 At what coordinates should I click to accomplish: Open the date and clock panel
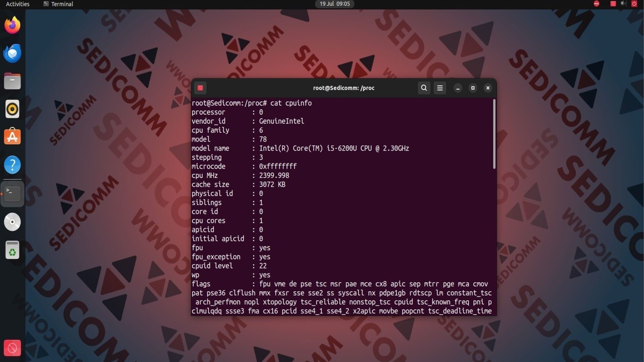(x=334, y=4)
